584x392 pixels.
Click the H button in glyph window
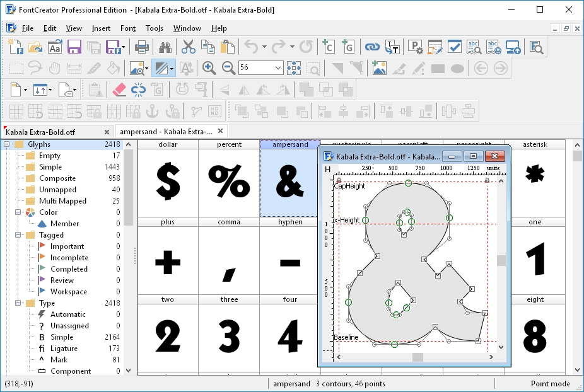pyautogui.click(x=327, y=170)
